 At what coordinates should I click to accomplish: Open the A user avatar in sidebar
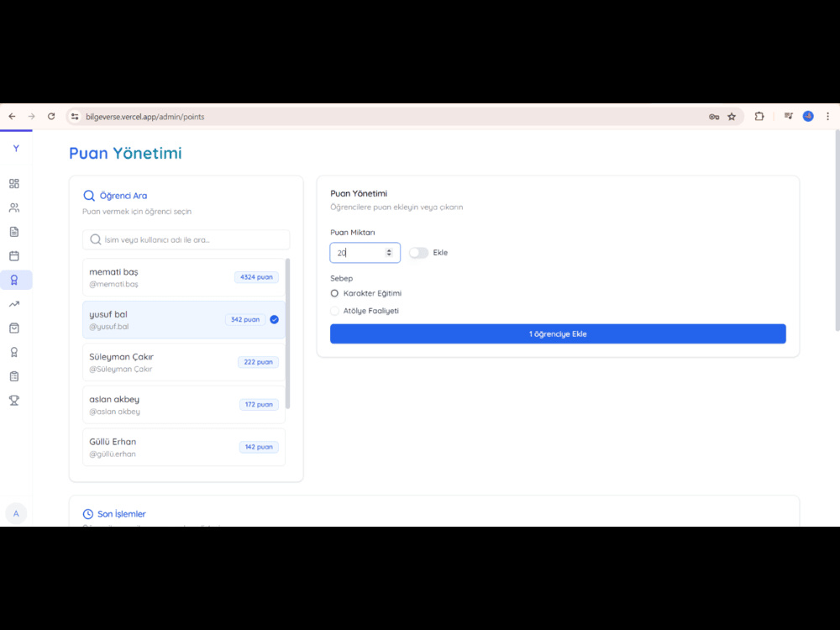click(16, 514)
